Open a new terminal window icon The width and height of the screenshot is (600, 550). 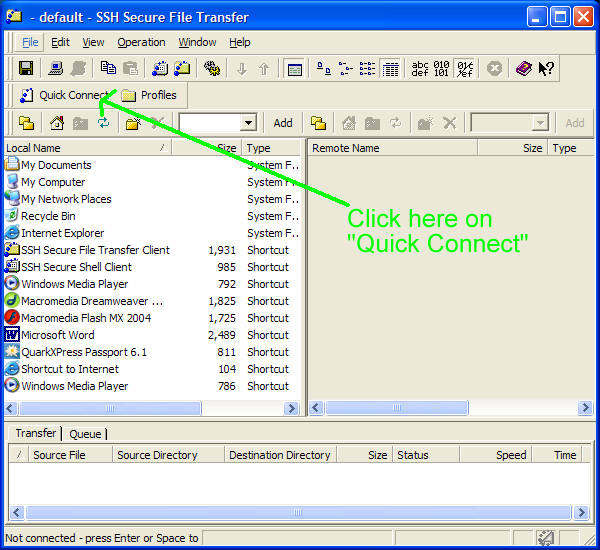[160, 69]
